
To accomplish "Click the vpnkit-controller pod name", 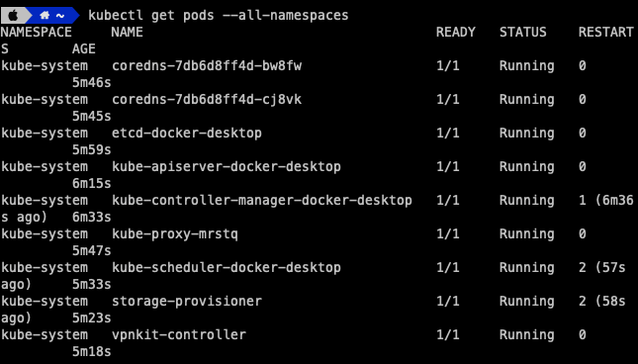I will click(x=179, y=334).
